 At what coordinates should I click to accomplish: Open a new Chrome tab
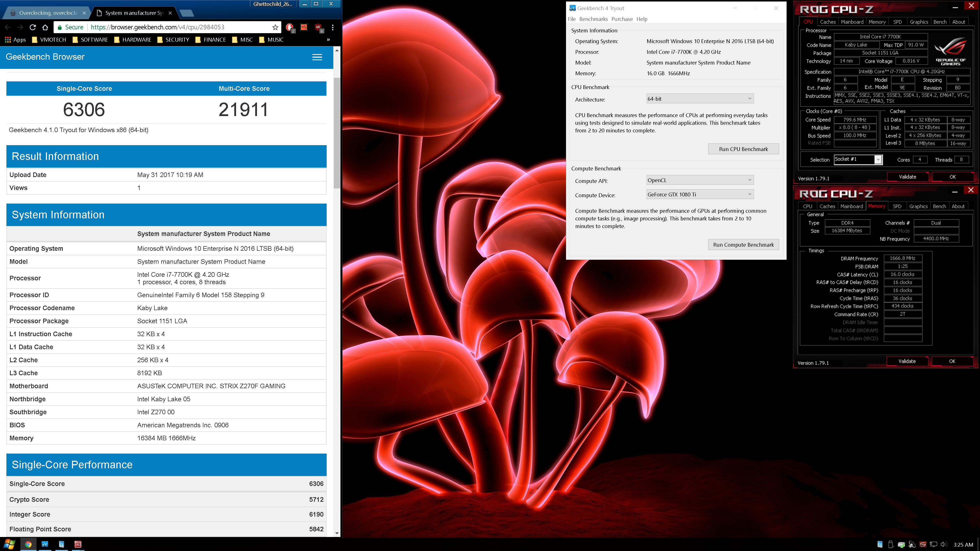(186, 13)
